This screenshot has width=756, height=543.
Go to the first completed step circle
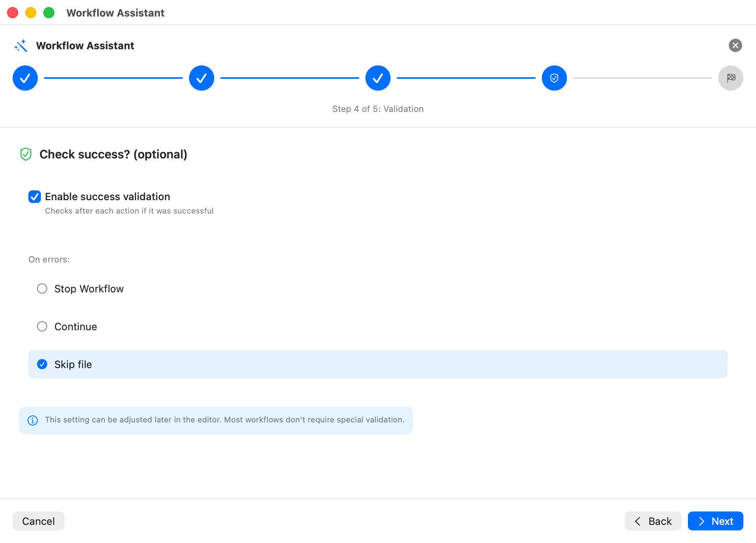point(25,78)
